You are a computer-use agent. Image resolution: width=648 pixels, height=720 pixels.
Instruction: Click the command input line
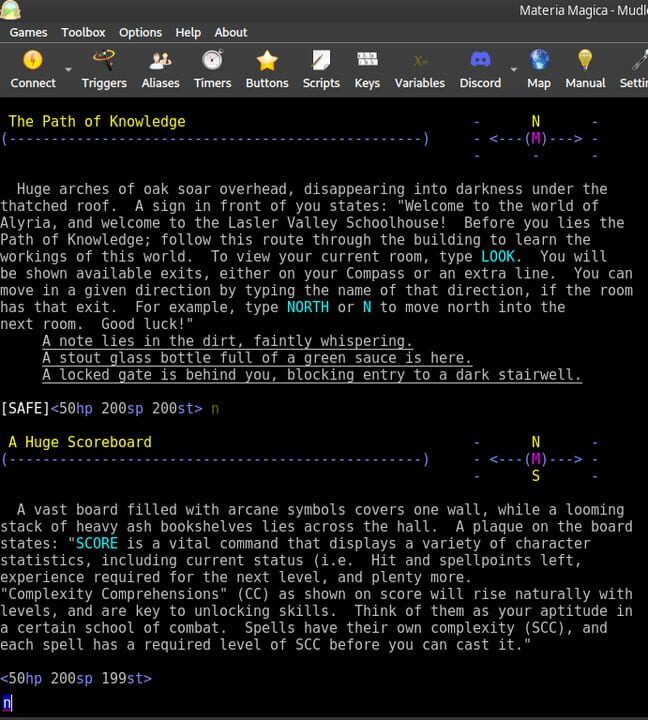click(324, 703)
